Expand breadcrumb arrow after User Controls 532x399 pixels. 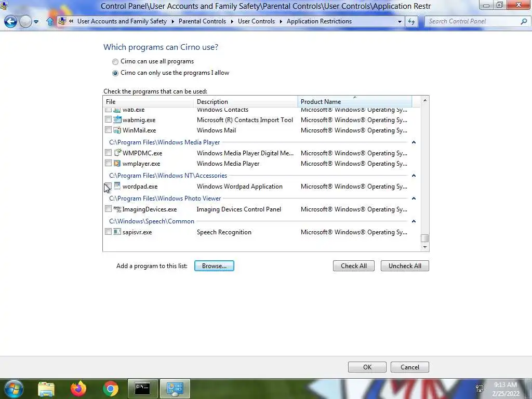(281, 21)
